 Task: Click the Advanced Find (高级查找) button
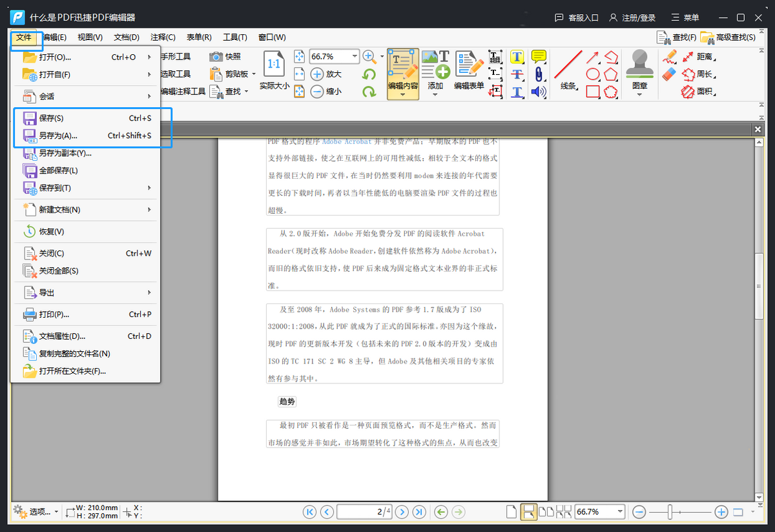click(728, 37)
